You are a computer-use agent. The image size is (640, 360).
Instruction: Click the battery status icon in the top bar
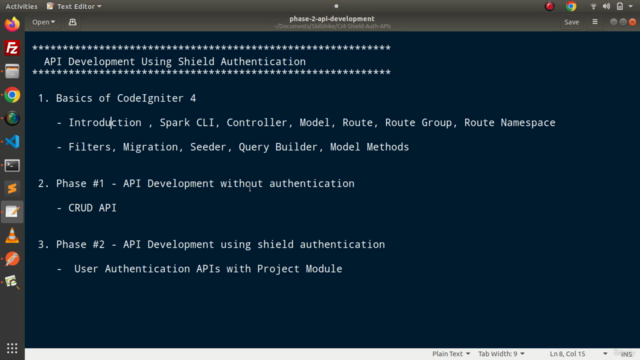pos(620,6)
